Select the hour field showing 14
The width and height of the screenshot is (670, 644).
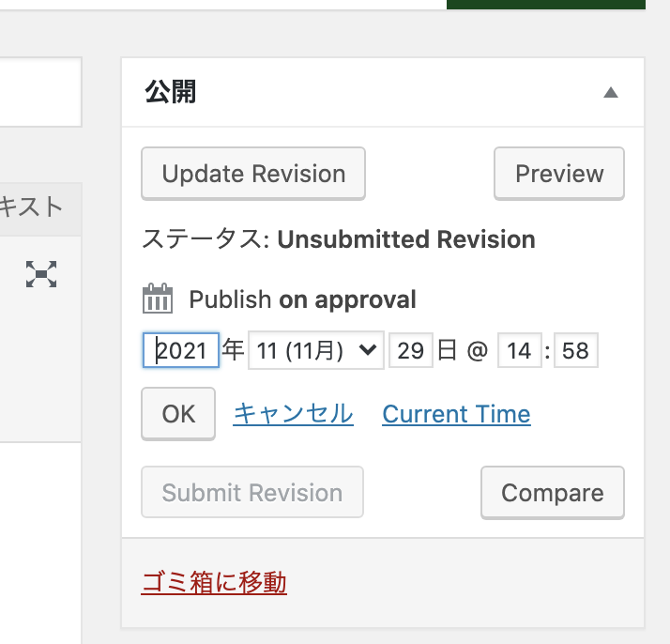point(520,350)
